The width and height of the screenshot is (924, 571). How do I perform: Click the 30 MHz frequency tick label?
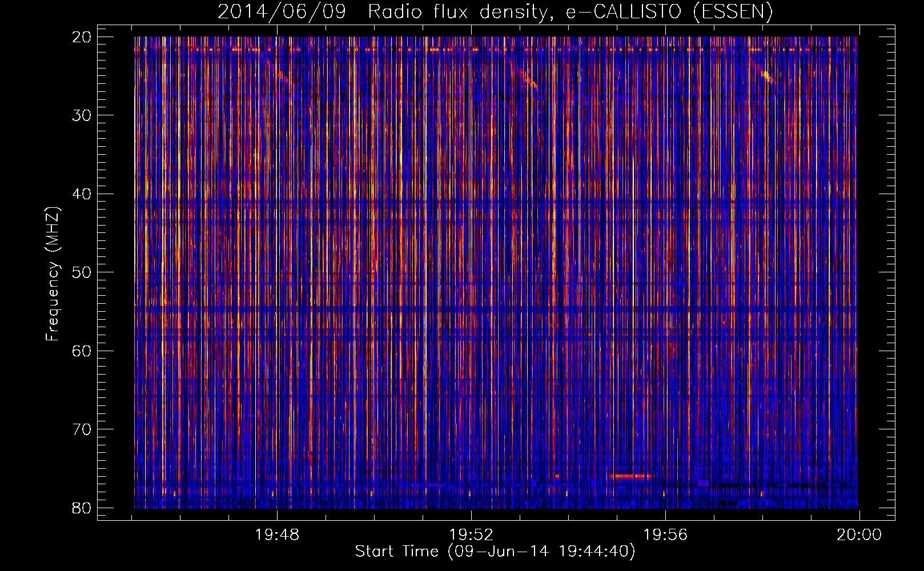pos(81,115)
